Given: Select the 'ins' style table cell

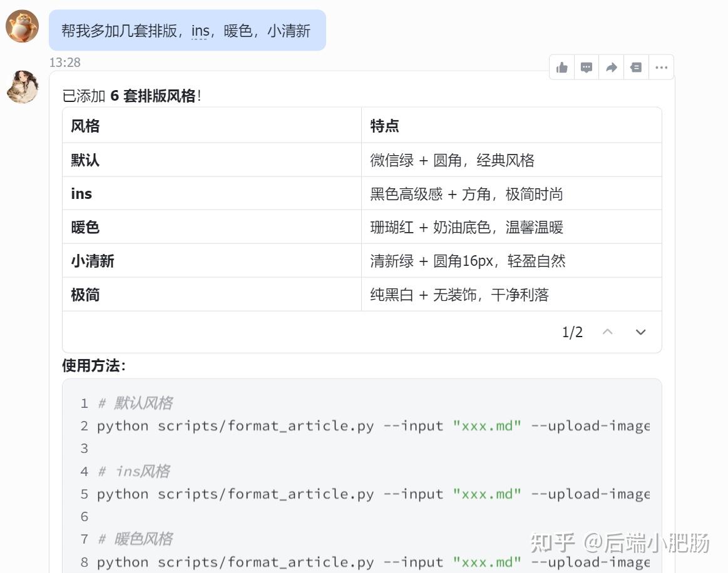Looking at the screenshot, I should (x=81, y=194).
